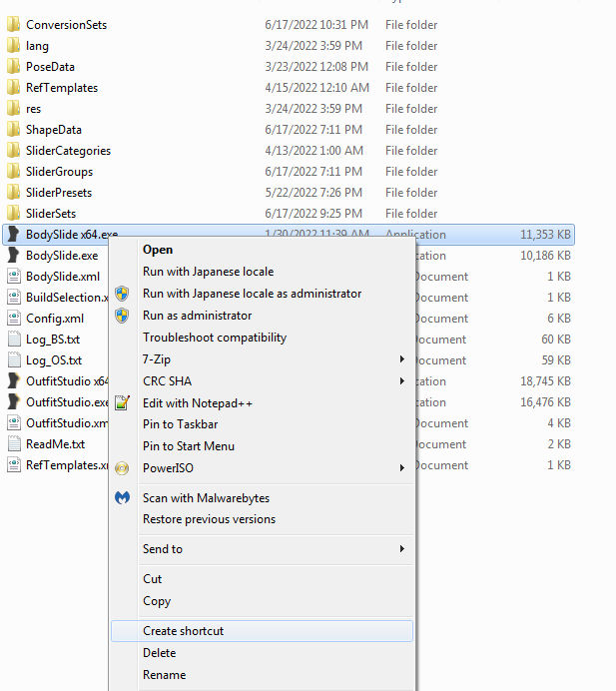Click the Log_BS.txt file icon
The width and height of the screenshot is (616, 691).
tap(14, 339)
